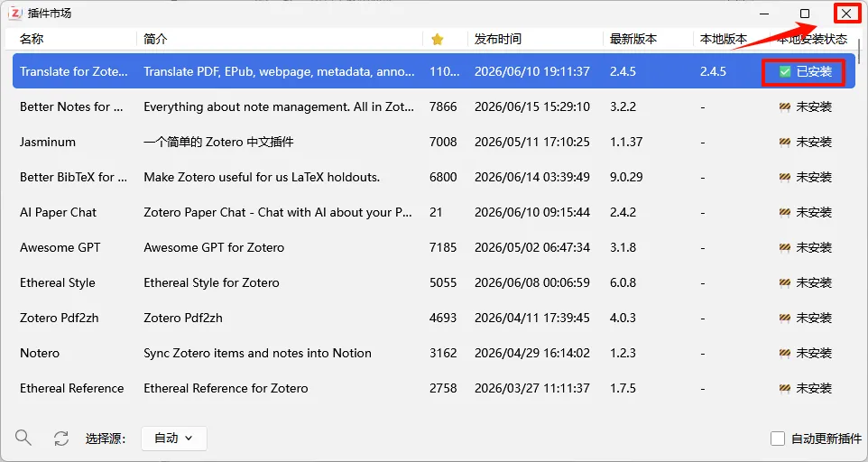868x462 pixels.
Task: Enable the 自动更新插件 checkbox
Action: [x=778, y=439]
